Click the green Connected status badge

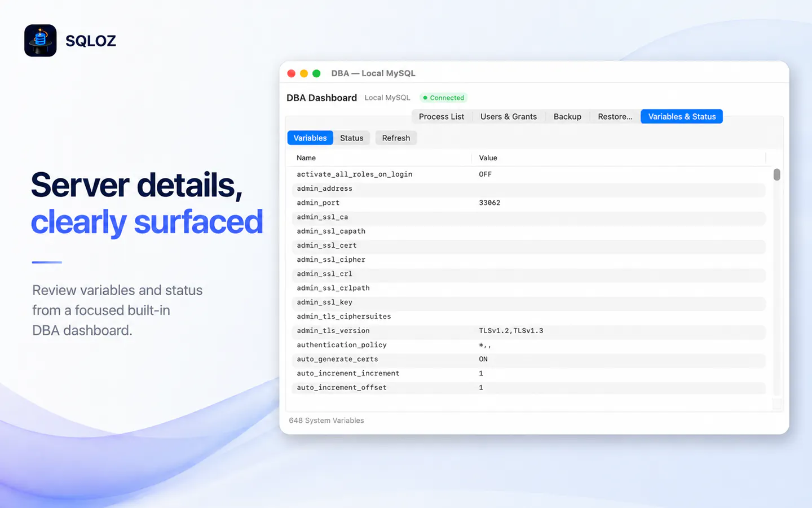click(444, 98)
